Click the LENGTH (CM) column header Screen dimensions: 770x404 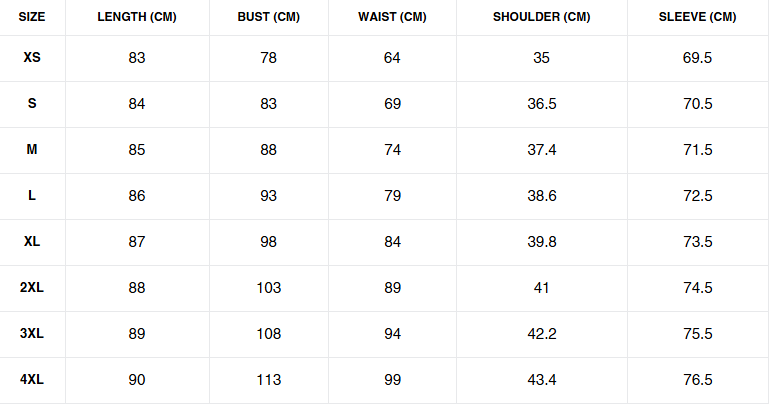point(137,17)
